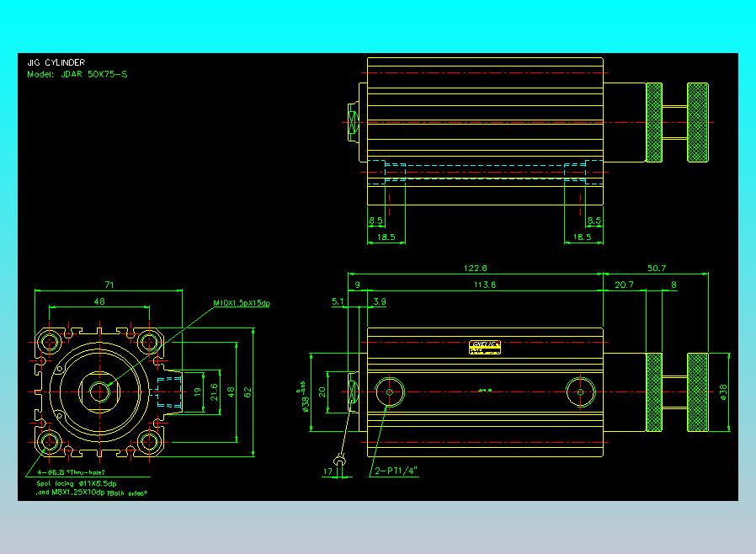Click the Model: JDAR 50X75-S label
Viewport: 756px width, 554px height.
77,74
